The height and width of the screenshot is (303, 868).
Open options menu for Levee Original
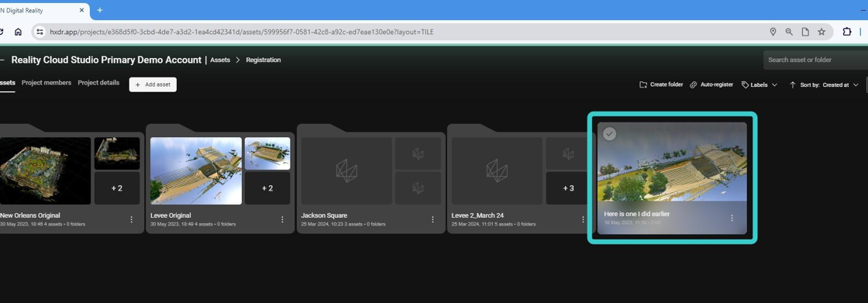pyautogui.click(x=282, y=219)
